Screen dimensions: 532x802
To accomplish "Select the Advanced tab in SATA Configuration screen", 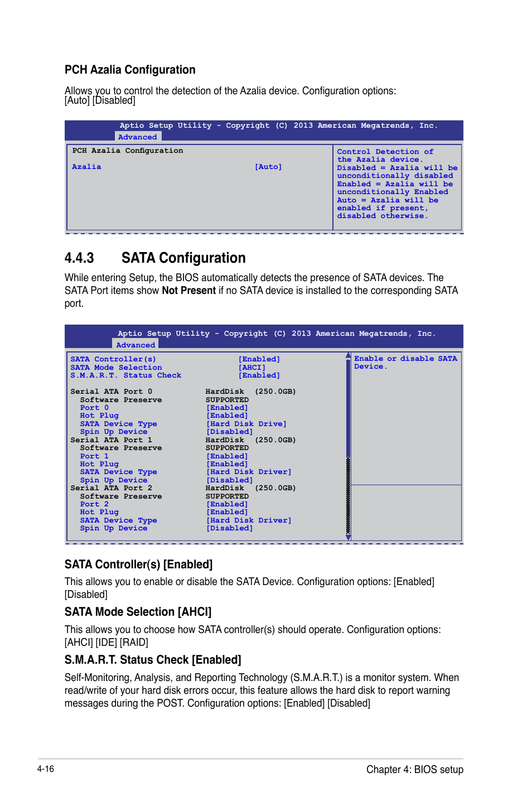I will (136, 345).
